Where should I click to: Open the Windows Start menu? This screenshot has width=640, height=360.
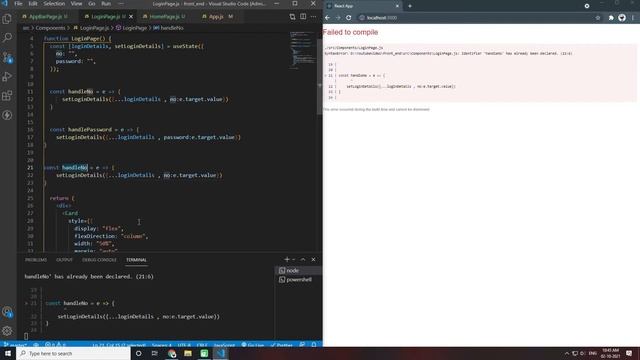(x=8, y=353)
